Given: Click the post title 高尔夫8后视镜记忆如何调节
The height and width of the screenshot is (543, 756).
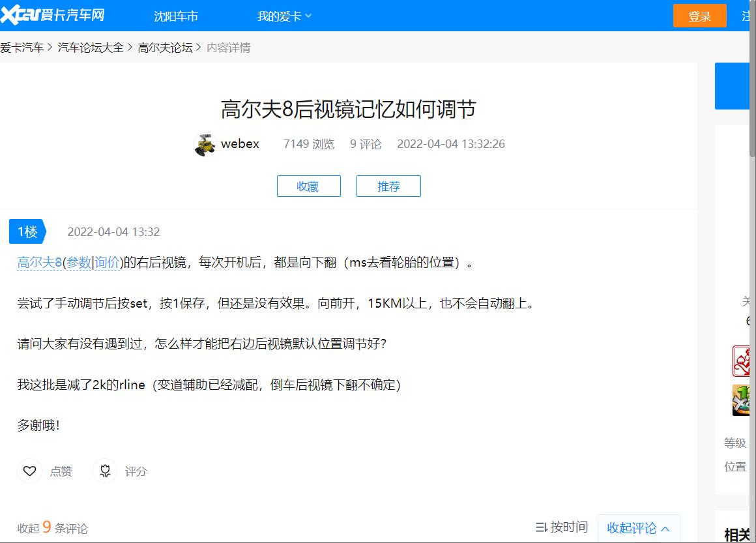Looking at the screenshot, I should coord(349,109).
